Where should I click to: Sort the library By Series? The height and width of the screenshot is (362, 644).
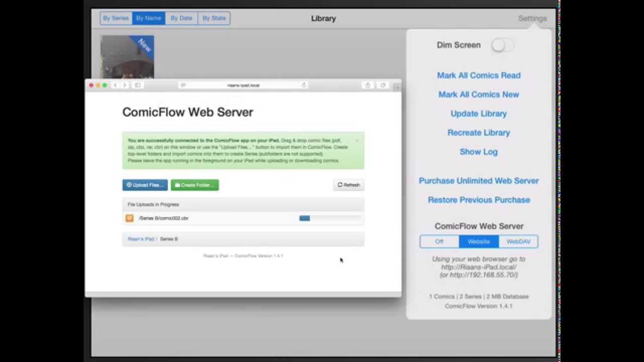116,18
